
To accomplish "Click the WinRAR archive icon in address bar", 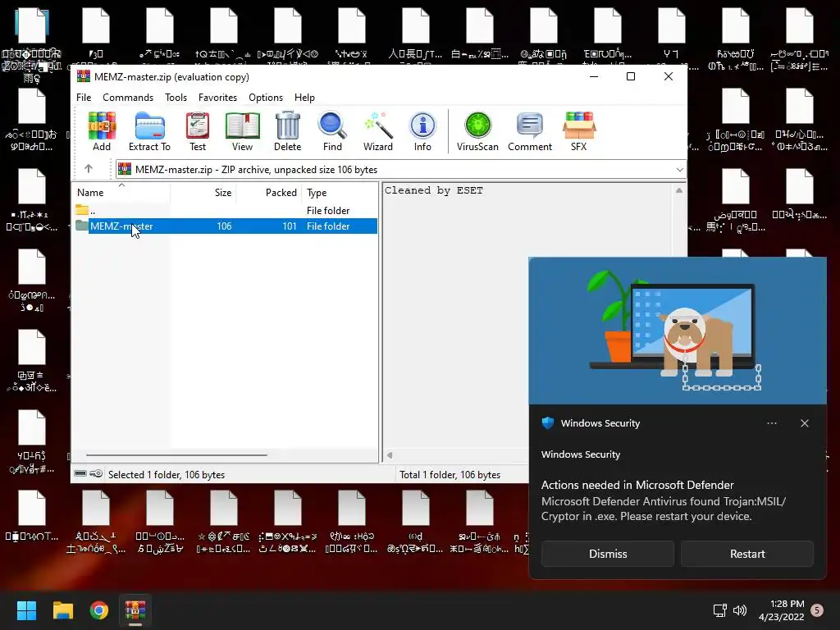I will tap(125, 169).
